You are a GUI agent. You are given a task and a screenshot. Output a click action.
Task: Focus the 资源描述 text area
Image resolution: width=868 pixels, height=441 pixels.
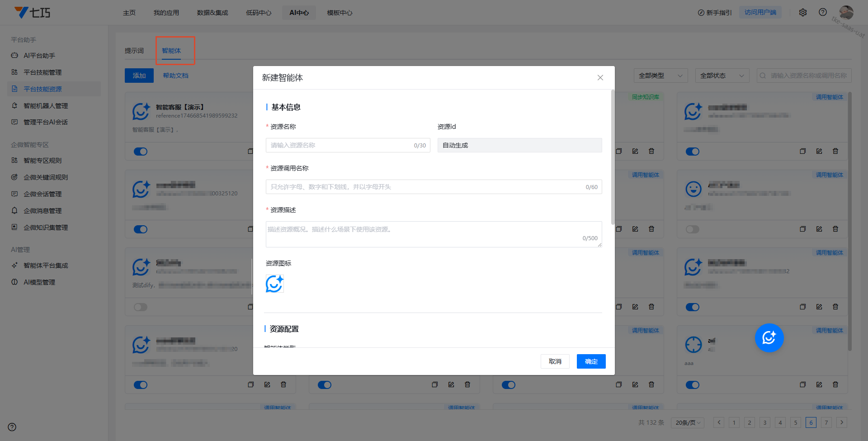[434, 234]
